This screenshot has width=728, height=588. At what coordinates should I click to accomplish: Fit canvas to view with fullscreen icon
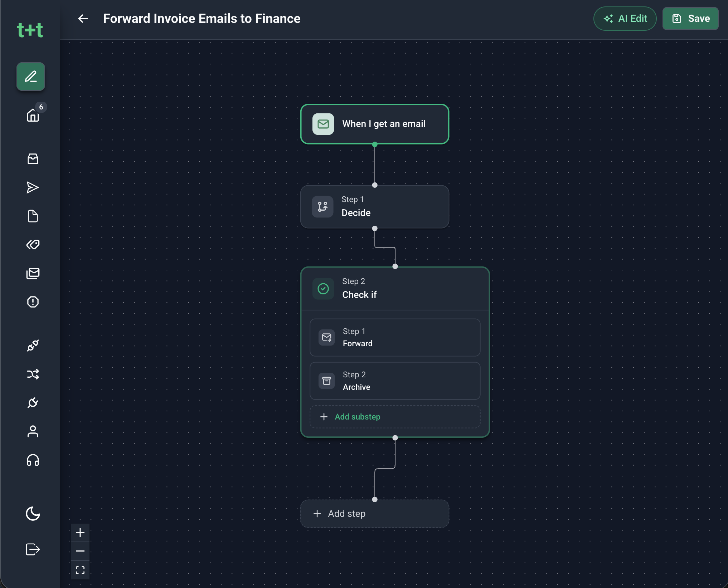pyautogui.click(x=80, y=570)
